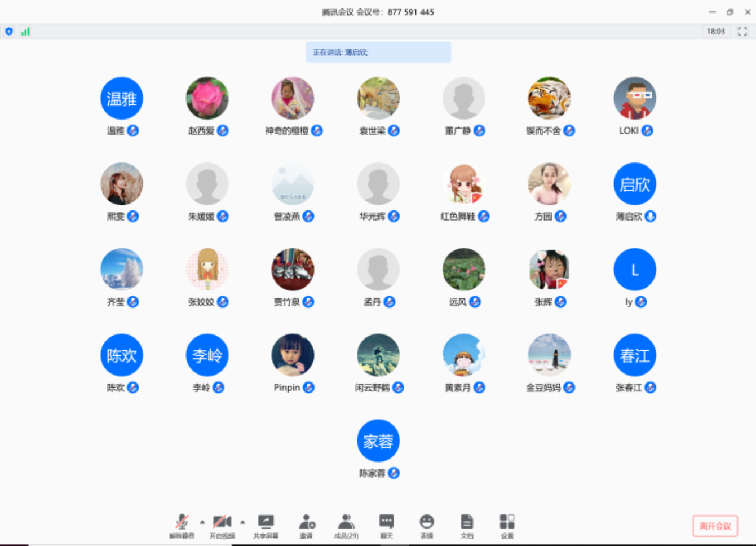756x546 pixels.
Task: Click the active speaker banner
Action: [378, 52]
